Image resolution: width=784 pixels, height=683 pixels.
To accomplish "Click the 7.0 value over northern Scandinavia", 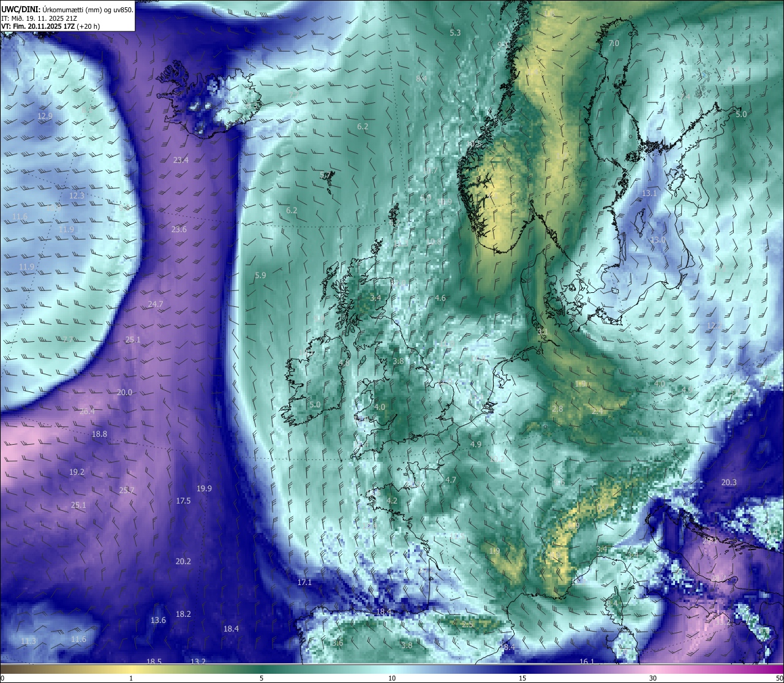I will (x=614, y=43).
